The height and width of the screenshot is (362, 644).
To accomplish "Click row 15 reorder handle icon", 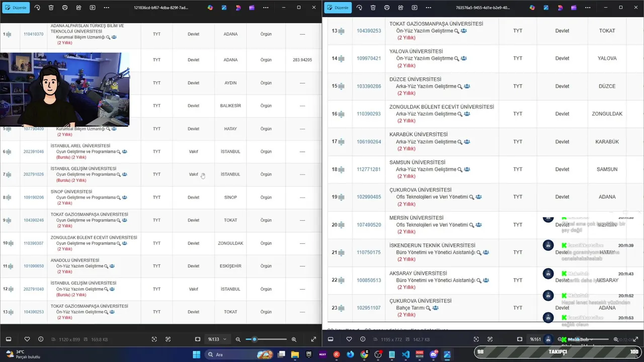I will tap(341, 86).
